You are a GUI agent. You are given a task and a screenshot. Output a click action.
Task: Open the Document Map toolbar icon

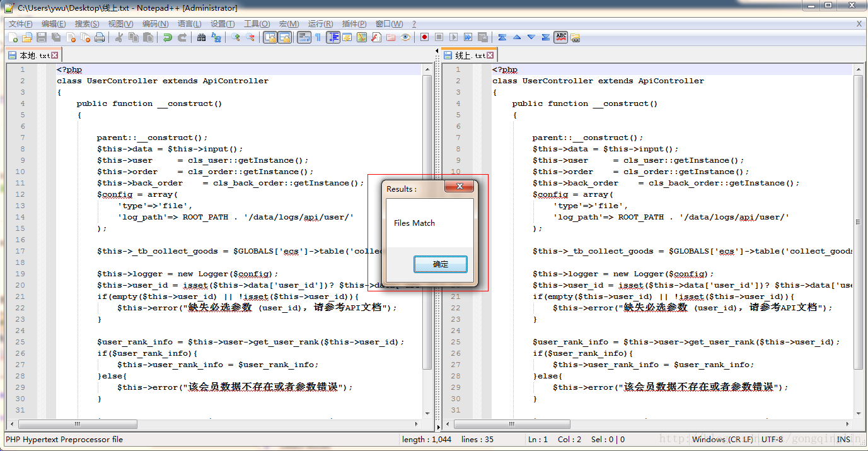[361, 37]
